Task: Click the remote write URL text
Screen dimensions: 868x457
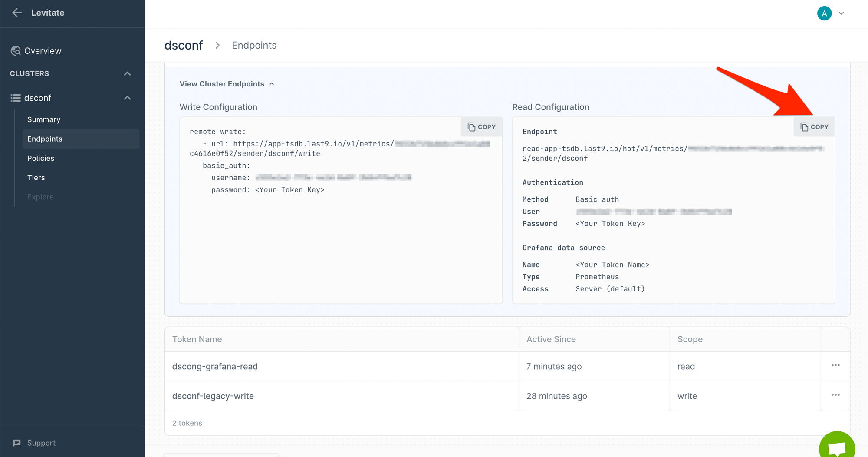Action: coord(340,149)
